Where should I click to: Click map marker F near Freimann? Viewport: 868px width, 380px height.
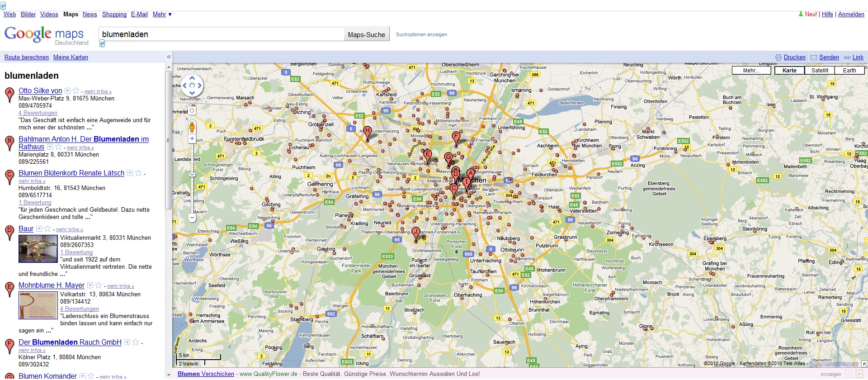click(456, 138)
